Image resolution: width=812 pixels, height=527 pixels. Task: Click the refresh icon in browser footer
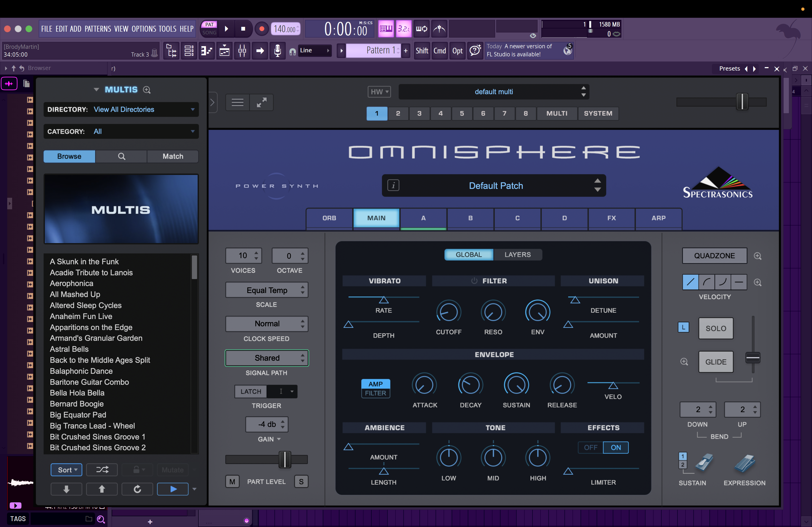pos(137,489)
